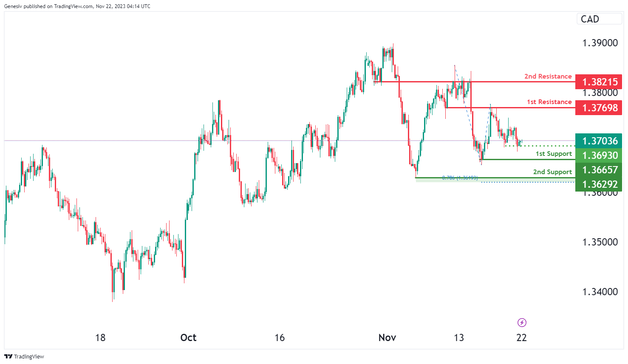This screenshot has height=364, width=628.
Task: Select the 2nd Resistance text label
Action: coord(548,76)
